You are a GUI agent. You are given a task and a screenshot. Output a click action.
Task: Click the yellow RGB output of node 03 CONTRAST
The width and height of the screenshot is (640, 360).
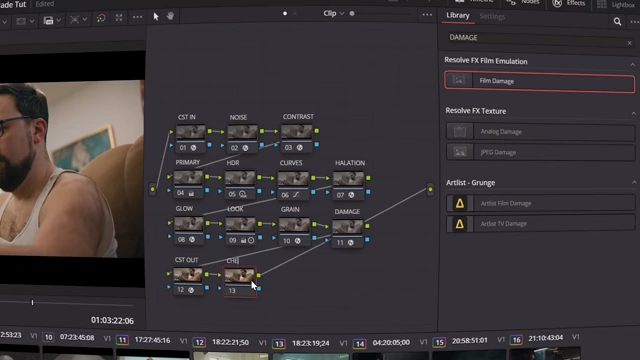317,131
